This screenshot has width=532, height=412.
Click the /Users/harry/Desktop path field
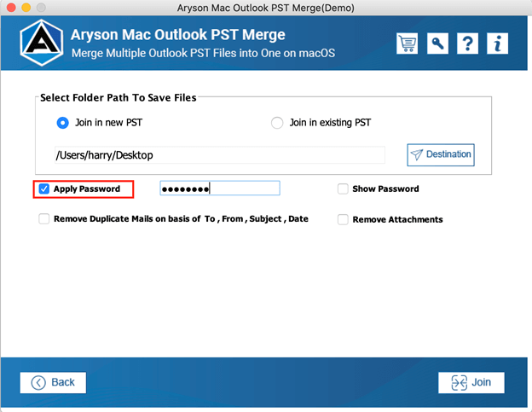(x=219, y=155)
